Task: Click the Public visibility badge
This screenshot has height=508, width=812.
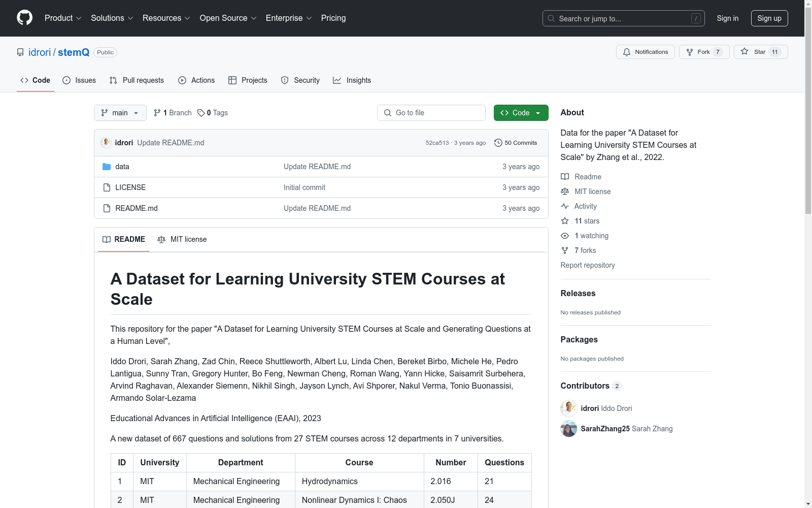Action: 106,52
